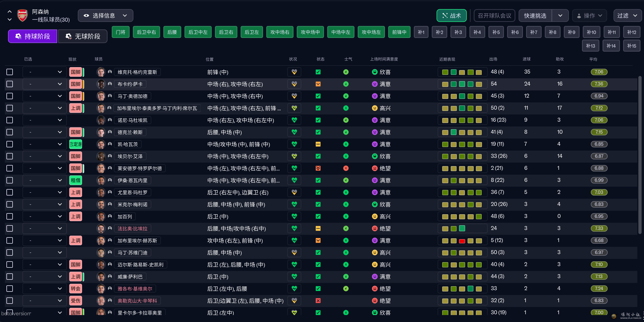Click red form square for 加布里埃尔·赫苏斯
644x322 pixels.
[462, 241]
